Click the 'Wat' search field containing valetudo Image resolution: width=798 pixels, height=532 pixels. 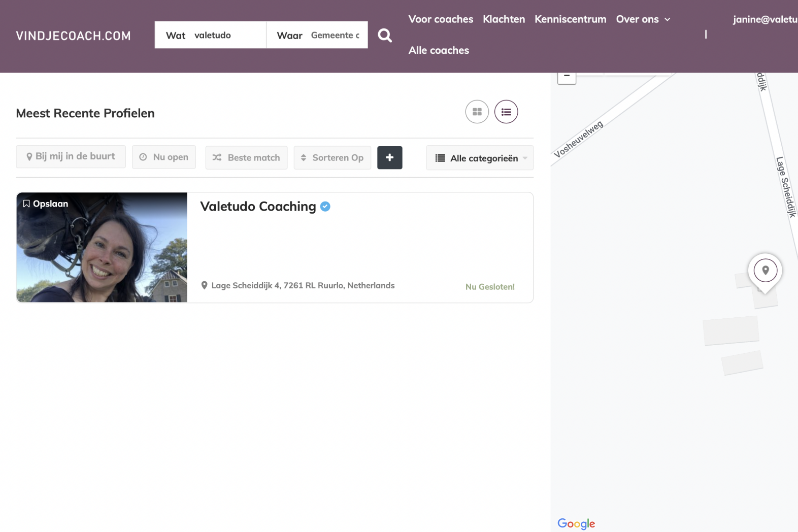click(211, 35)
